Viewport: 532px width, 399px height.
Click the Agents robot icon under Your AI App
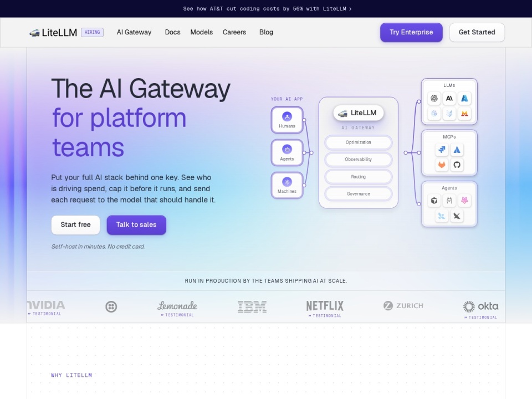[287, 149]
